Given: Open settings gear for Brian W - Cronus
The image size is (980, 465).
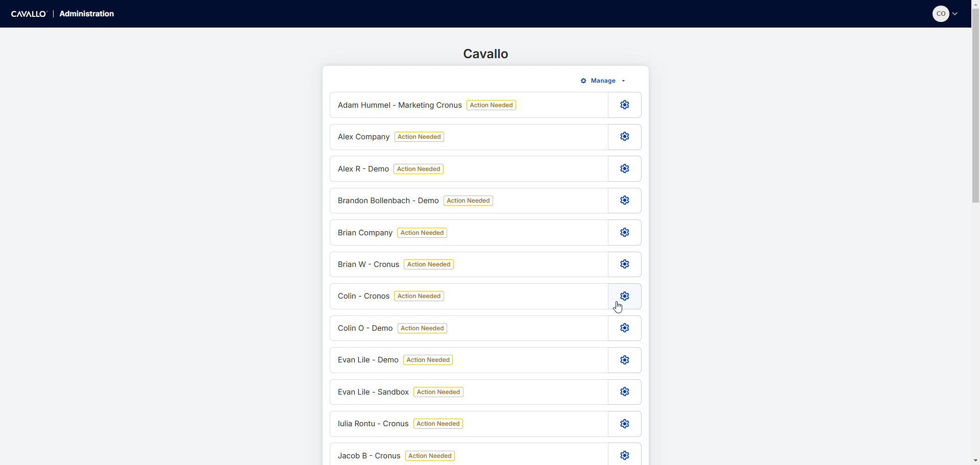Looking at the screenshot, I should pyautogui.click(x=625, y=264).
